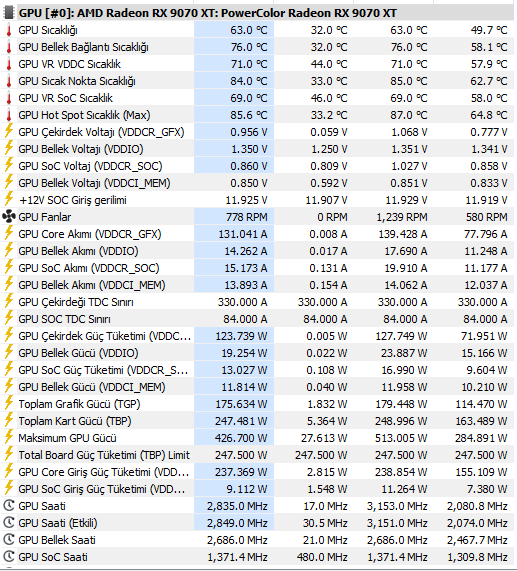Image resolution: width=517 pixels, height=571 pixels.
Task: Select the GPU Bellek Gücü (VDDCI_MEM) label
Action: [x=92, y=387]
